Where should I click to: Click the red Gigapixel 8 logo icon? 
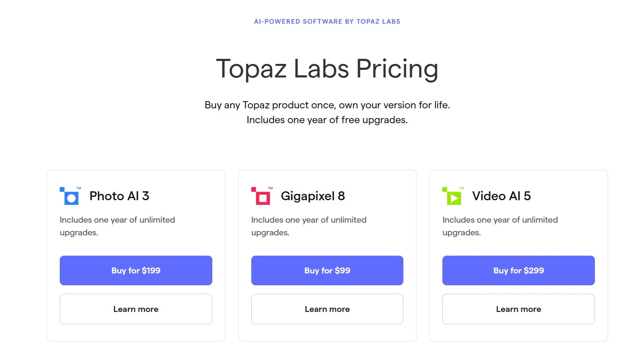coord(261,196)
